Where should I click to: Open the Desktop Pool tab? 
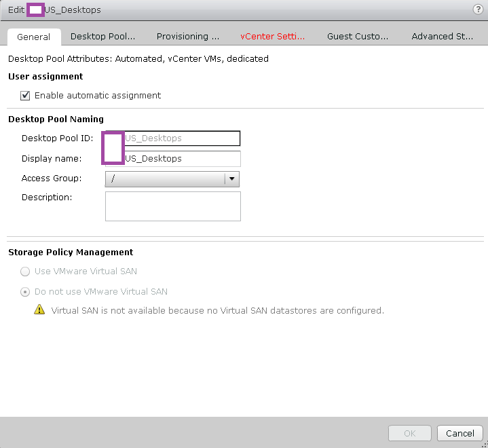[102, 37]
